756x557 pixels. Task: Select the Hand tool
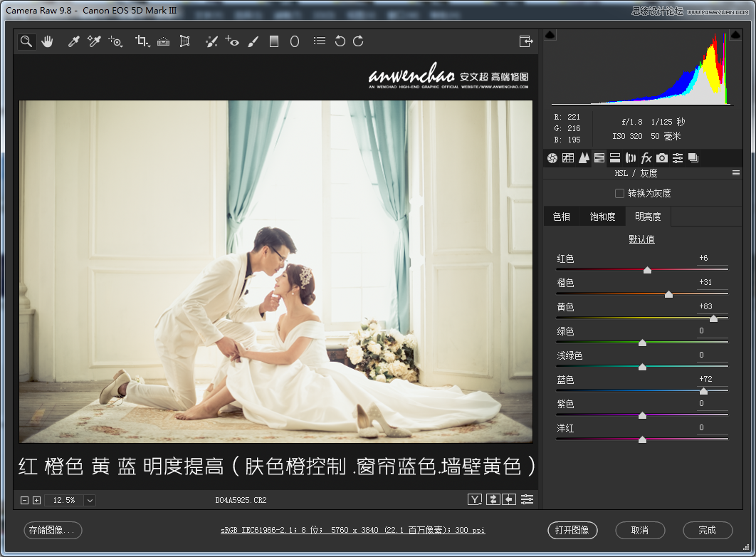point(47,41)
